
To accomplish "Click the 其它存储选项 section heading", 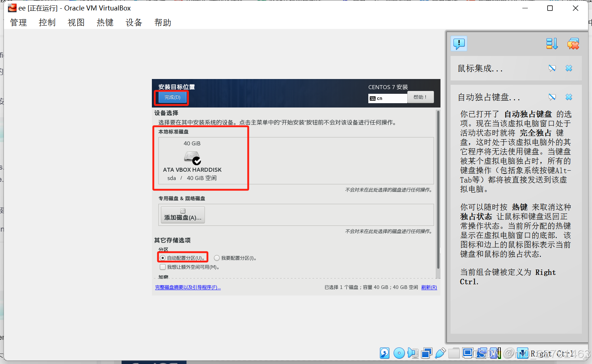I will [x=172, y=240].
